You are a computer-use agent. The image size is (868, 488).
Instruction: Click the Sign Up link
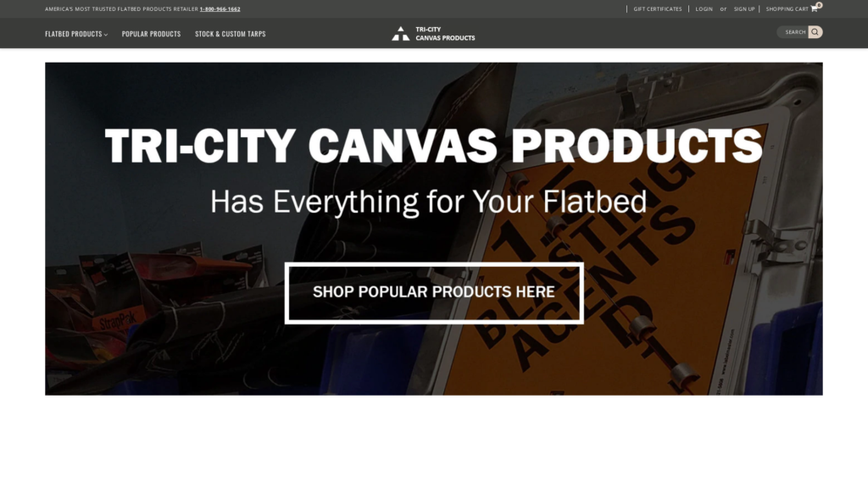click(744, 8)
